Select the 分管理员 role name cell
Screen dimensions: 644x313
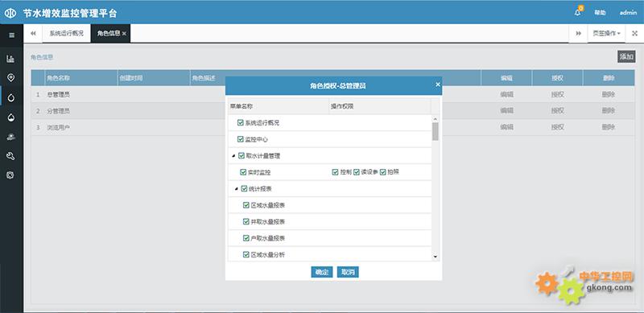pyautogui.click(x=81, y=111)
